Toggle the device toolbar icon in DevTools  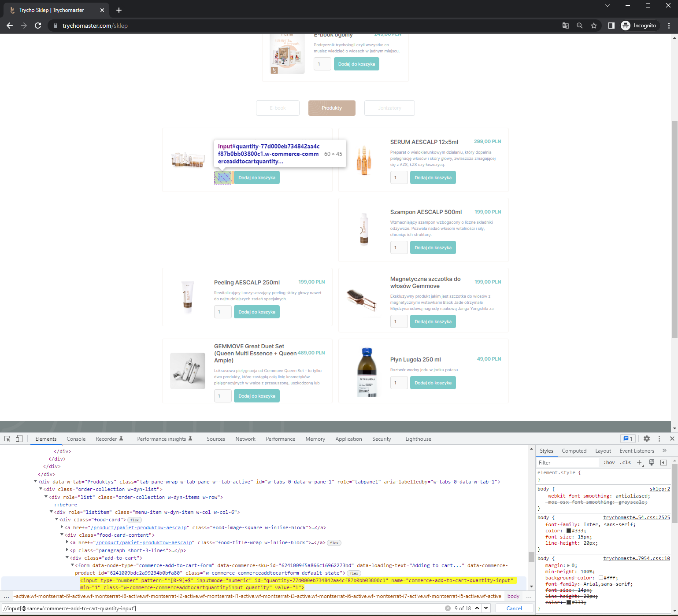coord(19,439)
